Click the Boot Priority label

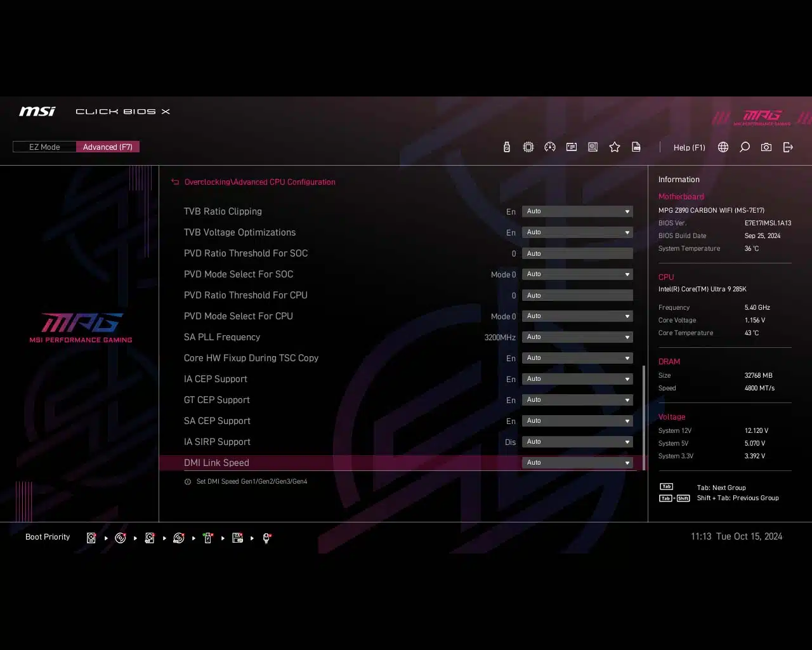pyautogui.click(x=48, y=537)
